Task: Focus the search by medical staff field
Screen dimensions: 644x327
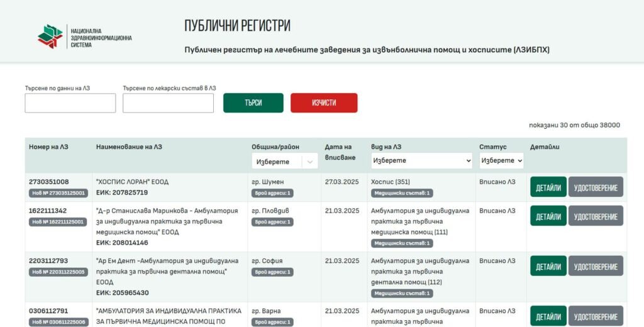Action: click(168, 103)
